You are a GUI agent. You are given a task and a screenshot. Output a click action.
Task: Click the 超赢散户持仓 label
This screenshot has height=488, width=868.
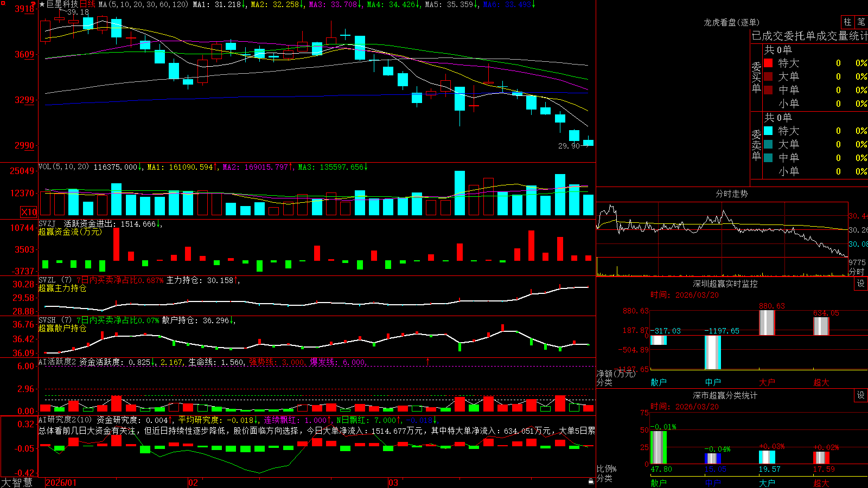click(x=62, y=328)
